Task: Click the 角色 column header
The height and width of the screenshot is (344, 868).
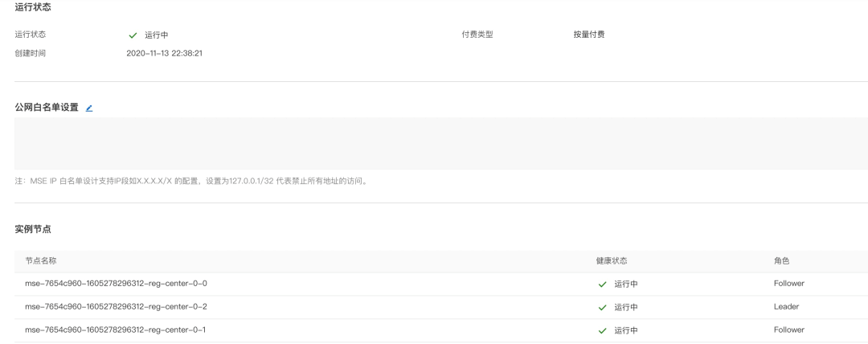Action: pos(782,261)
